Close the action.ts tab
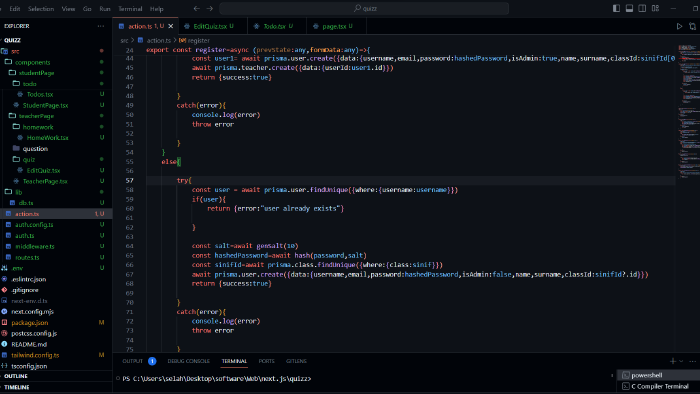Image resolution: width=700 pixels, height=394 pixels. 171,26
